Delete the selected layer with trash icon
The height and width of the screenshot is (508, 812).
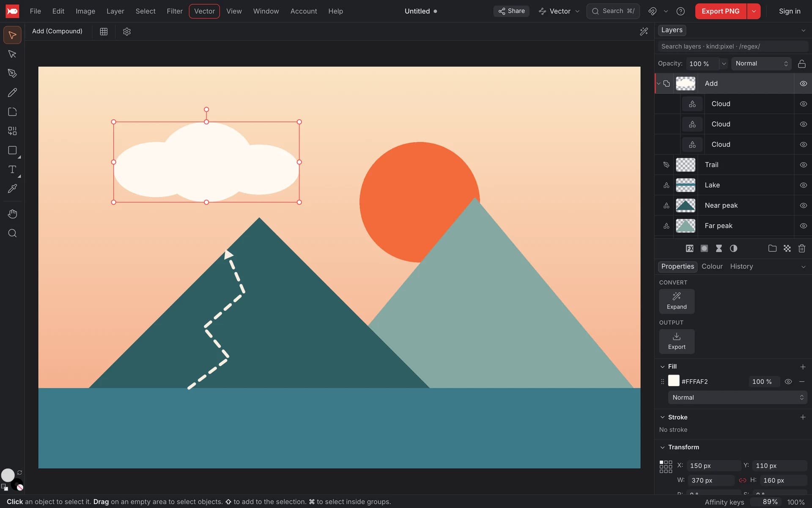[801, 248]
